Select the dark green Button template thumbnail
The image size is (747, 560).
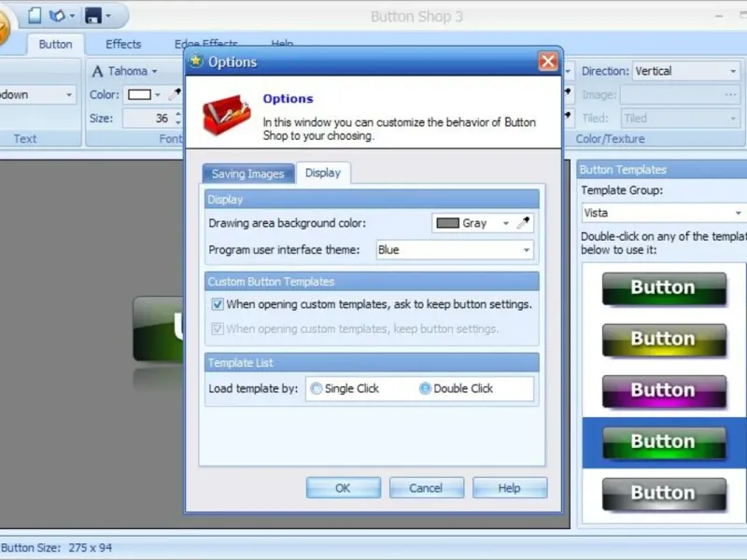[664, 288]
